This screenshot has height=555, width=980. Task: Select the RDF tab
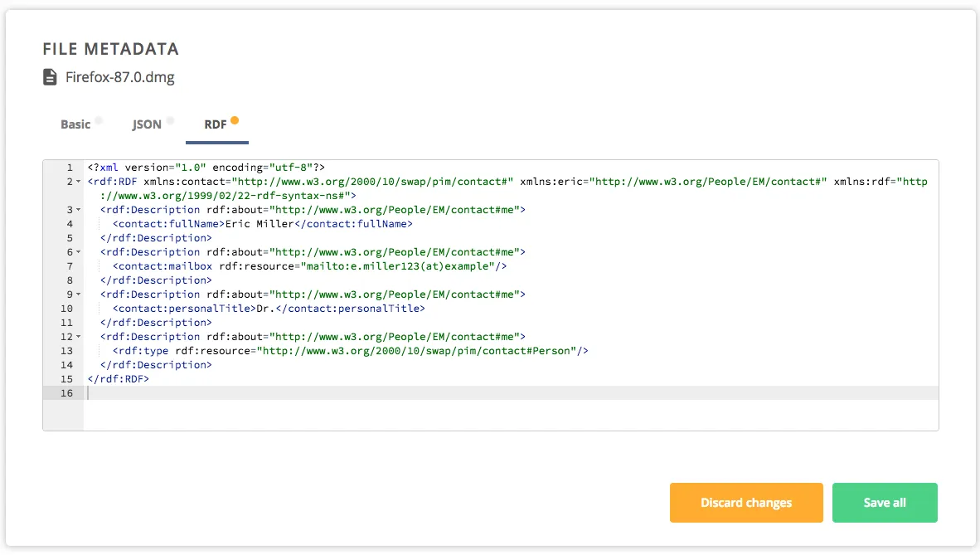(216, 124)
